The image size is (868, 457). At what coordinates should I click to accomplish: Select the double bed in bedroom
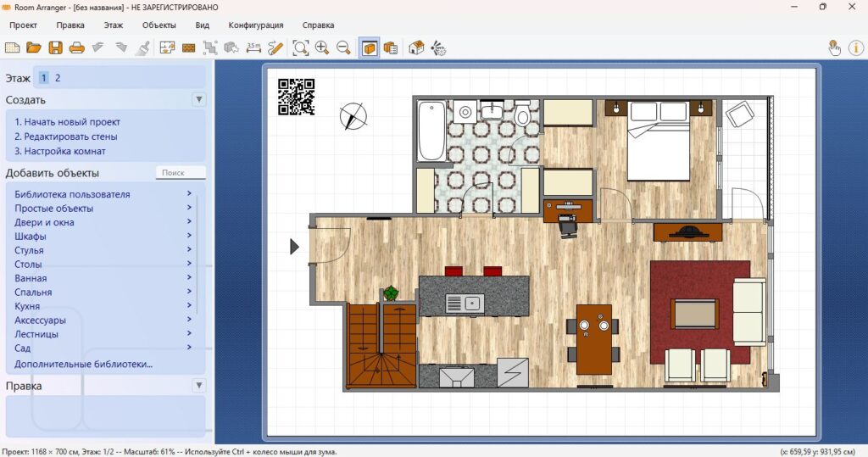click(x=658, y=142)
